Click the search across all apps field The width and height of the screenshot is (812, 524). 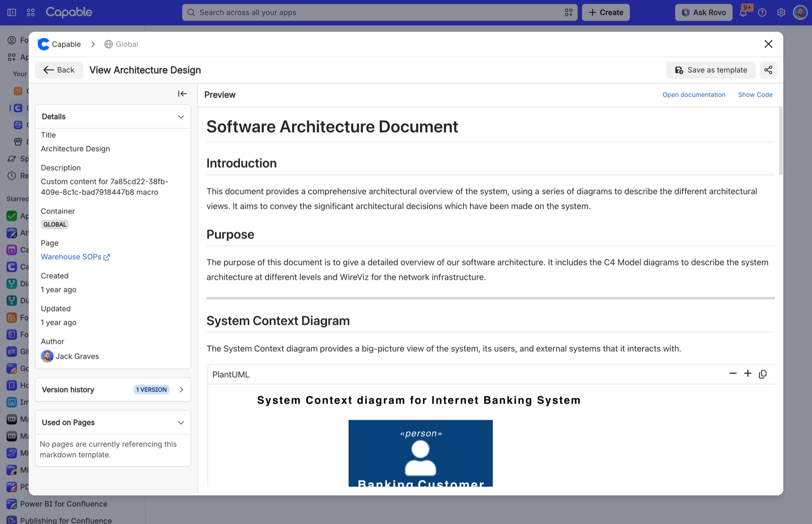pyautogui.click(x=380, y=13)
